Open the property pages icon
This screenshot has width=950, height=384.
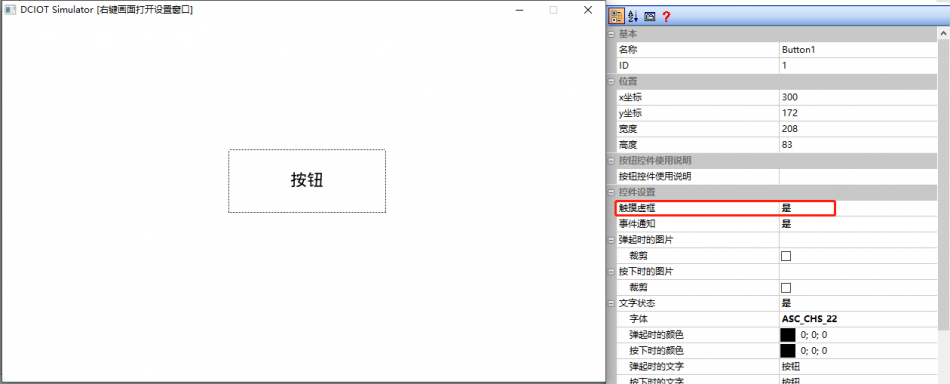click(x=650, y=16)
